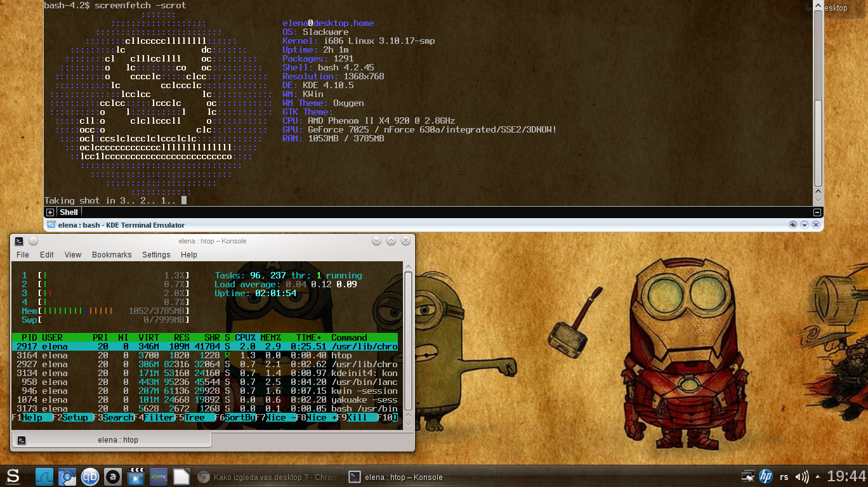Click F7 Nice - in htop
This screenshot has height=487, width=868.
tap(276, 417)
